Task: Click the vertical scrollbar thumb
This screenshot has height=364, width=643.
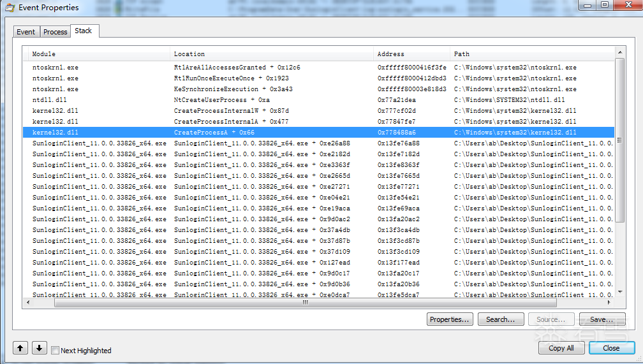Action: [x=620, y=140]
